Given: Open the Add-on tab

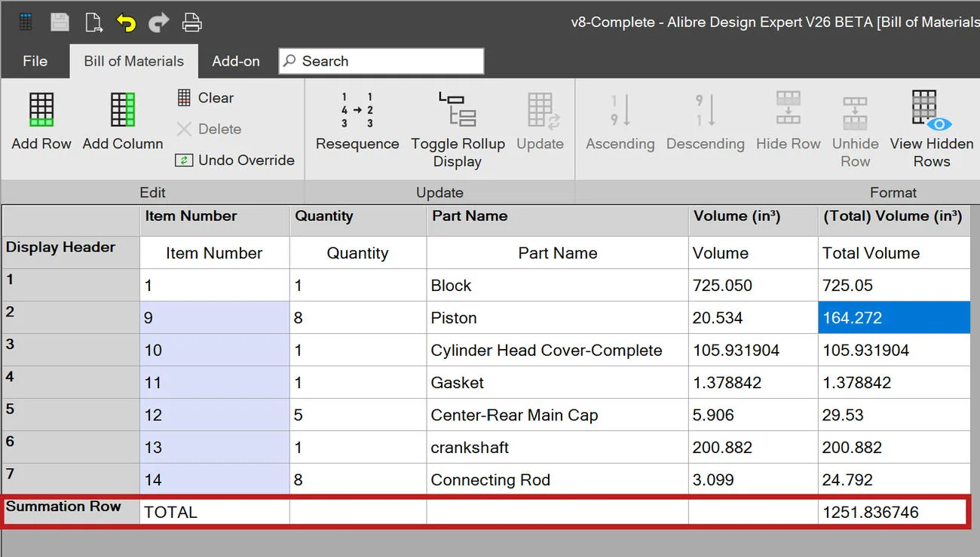Looking at the screenshot, I should (x=236, y=61).
